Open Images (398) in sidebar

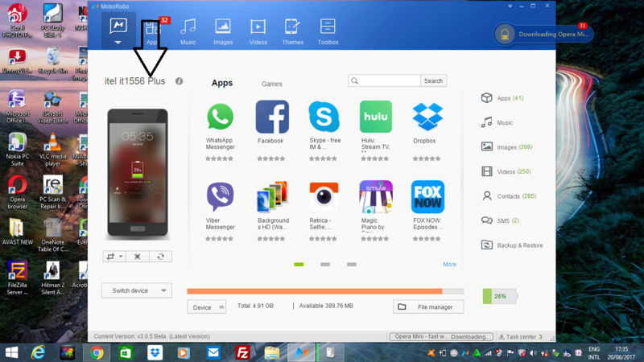coord(507,147)
